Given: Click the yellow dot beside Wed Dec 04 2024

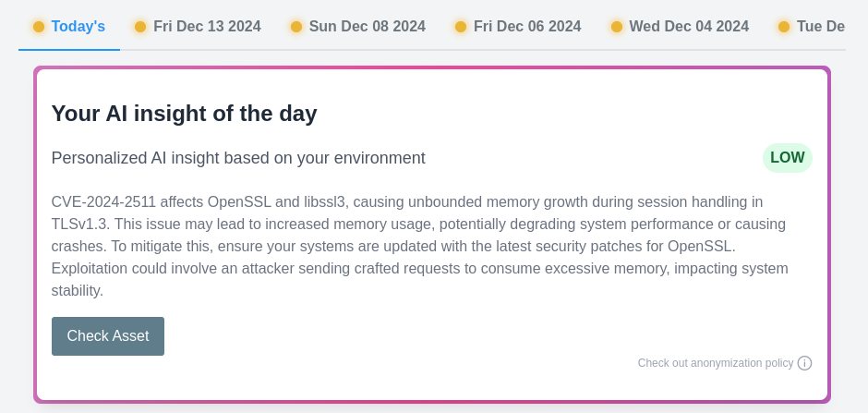Looking at the screenshot, I should point(617,27).
